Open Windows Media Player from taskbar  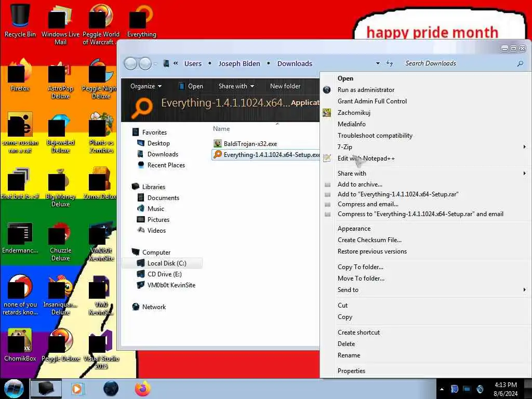click(x=78, y=389)
